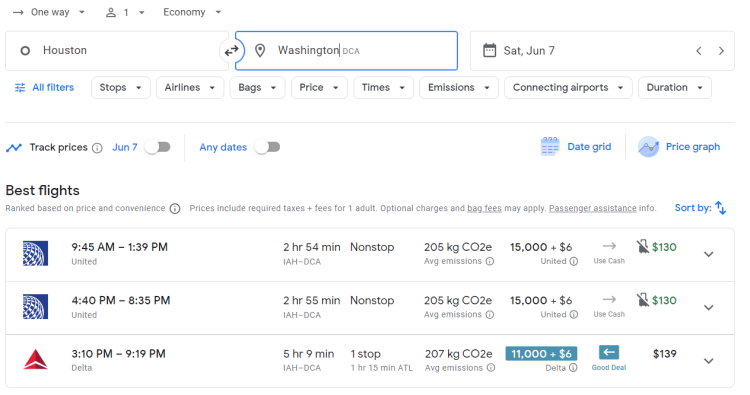Image resolution: width=750 pixels, height=395 pixels.
Task: Click no-carry-on bag icon on 9:45 AM flight
Action: click(x=642, y=247)
